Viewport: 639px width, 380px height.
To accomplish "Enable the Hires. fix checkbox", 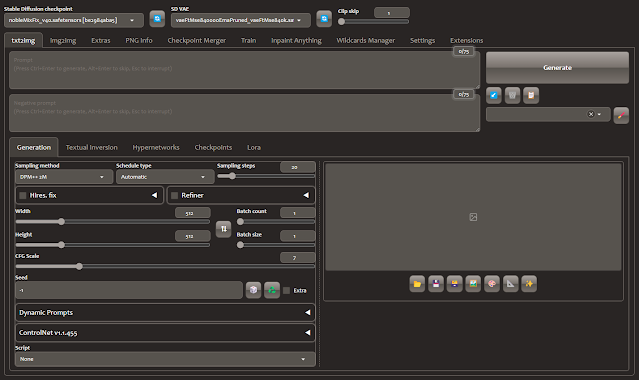I will pos(23,195).
